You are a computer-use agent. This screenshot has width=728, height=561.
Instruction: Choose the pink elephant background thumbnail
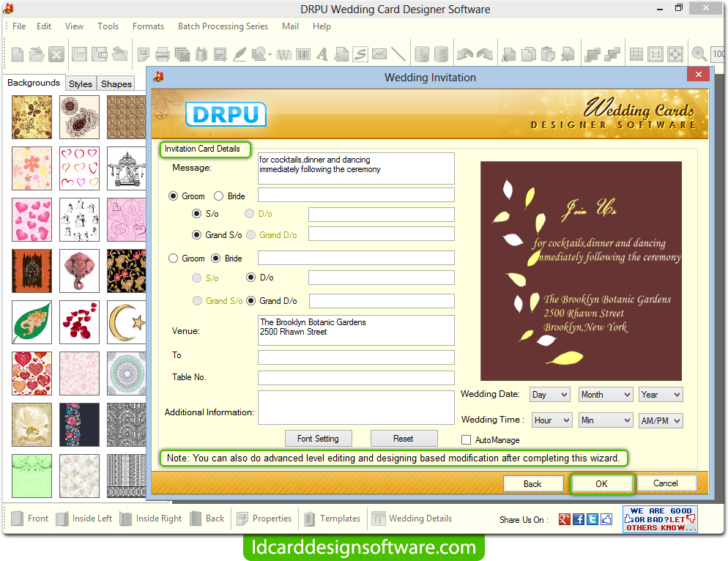point(79,271)
